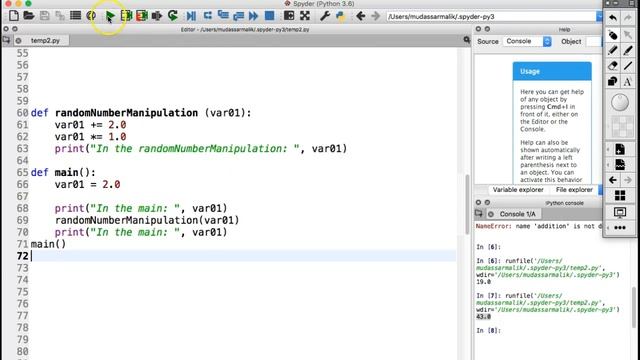Switch to the File explorer tab
The image size is (640, 360).
tap(574, 190)
